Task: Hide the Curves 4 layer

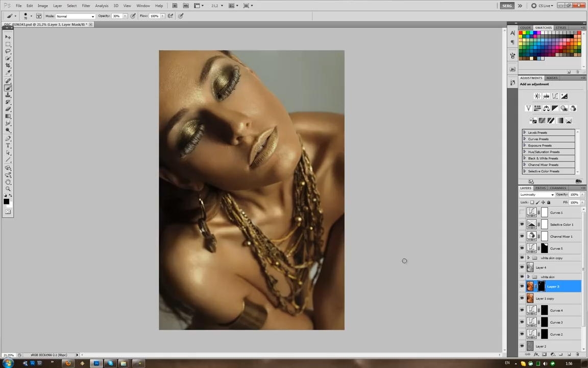Action: pos(522,310)
